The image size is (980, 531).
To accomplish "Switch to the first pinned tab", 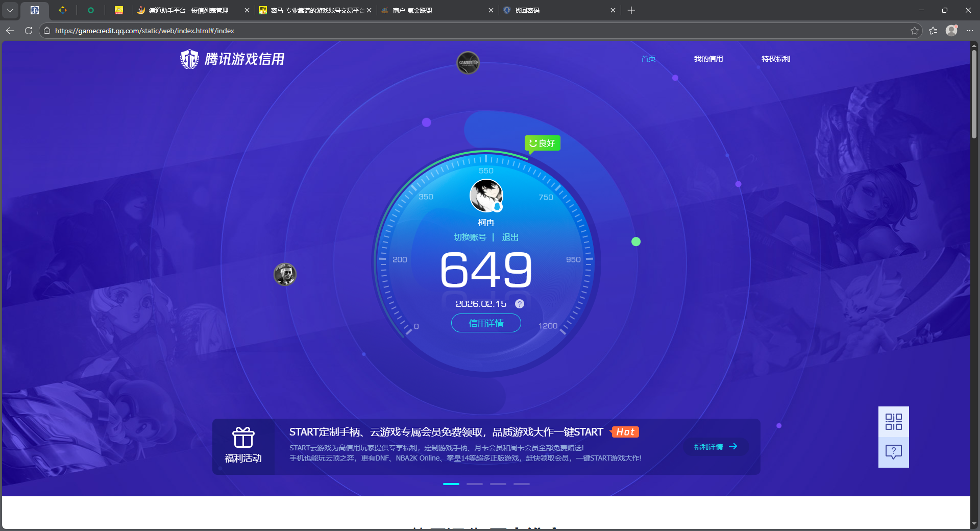I will (35, 10).
